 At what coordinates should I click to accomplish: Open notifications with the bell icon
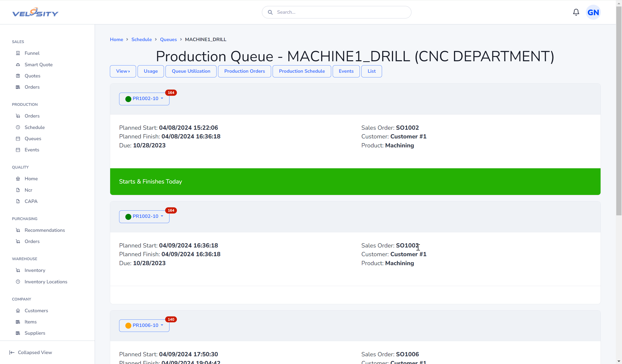[576, 12]
